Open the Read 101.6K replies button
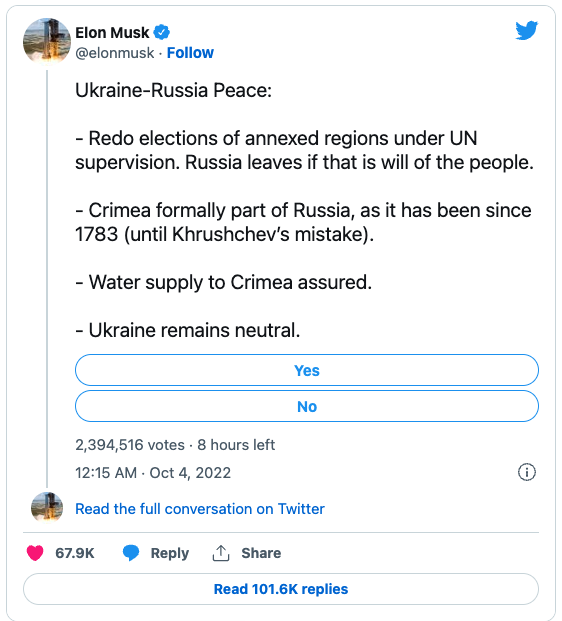The height and width of the screenshot is (621, 562). coord(281,589)
